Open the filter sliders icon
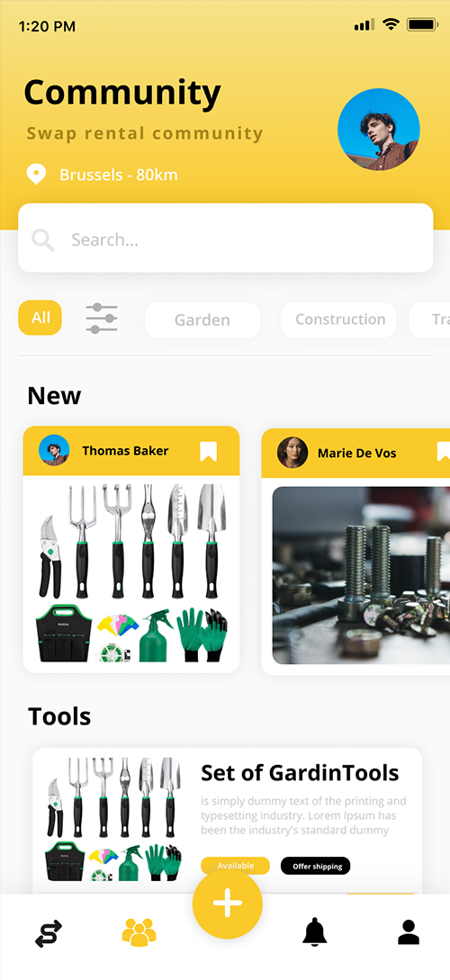Viewport: 450px width, 980px height. click(x=102, y=319)
